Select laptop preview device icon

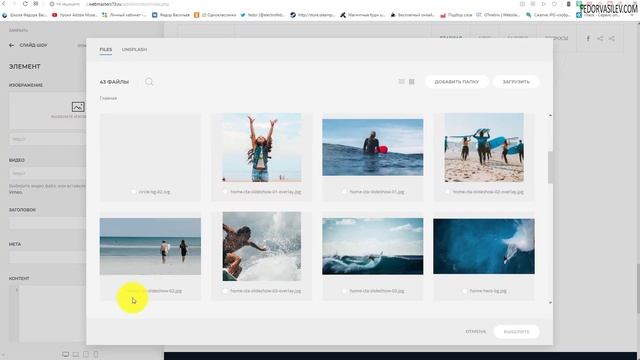(76, 354)
